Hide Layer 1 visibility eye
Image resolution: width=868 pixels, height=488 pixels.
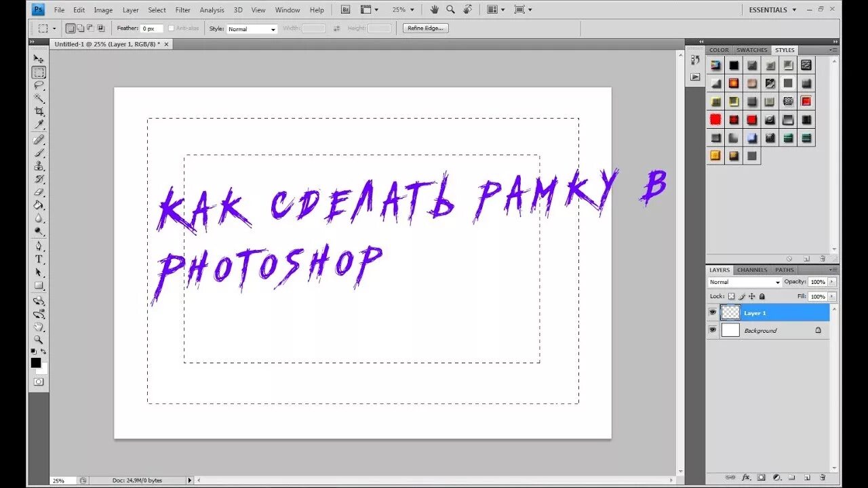point(712,312)
